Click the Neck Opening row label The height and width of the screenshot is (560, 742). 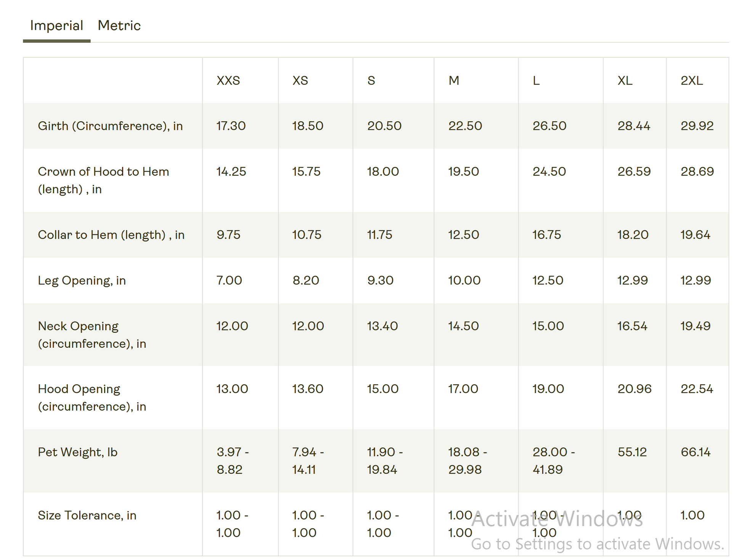point(92,335)
